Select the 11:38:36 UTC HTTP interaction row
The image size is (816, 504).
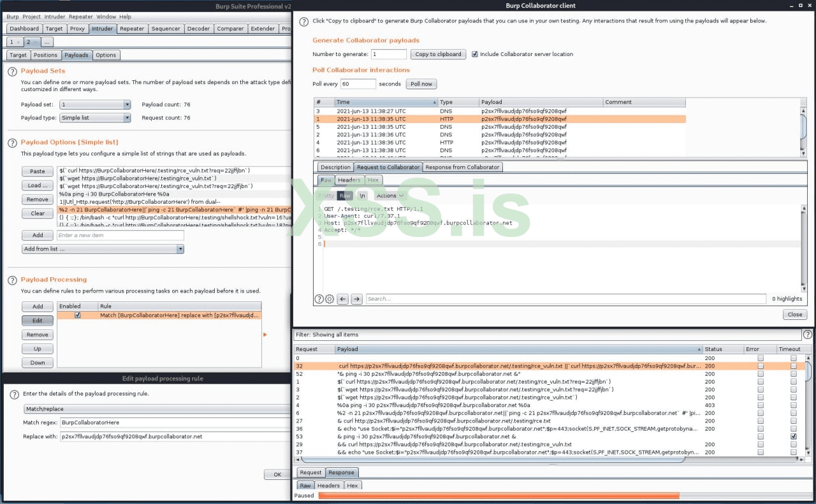click(500, 143)
